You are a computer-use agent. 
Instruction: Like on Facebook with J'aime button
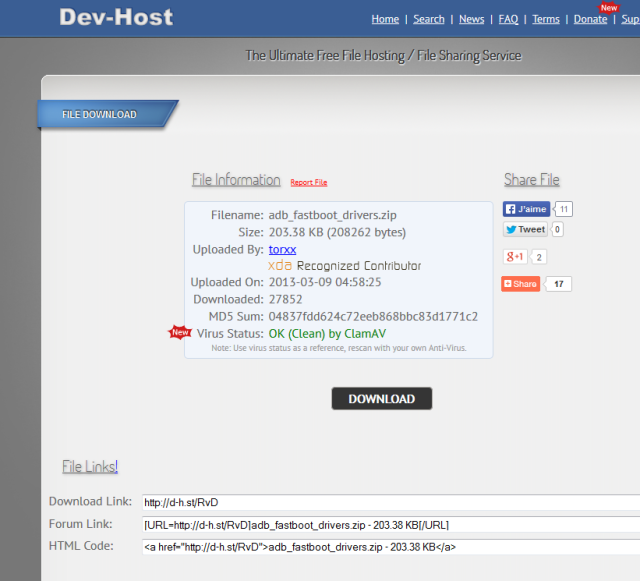pos(526,209)
